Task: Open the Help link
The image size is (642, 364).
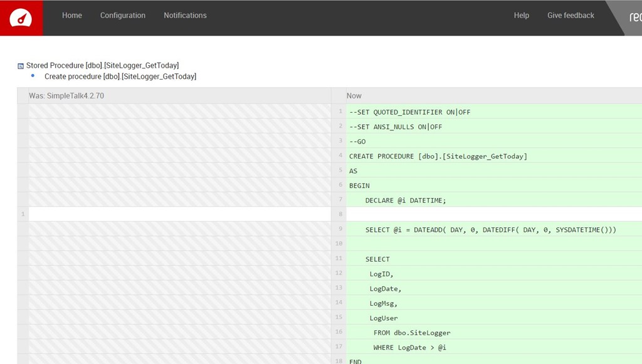Action: coord(521,16)
